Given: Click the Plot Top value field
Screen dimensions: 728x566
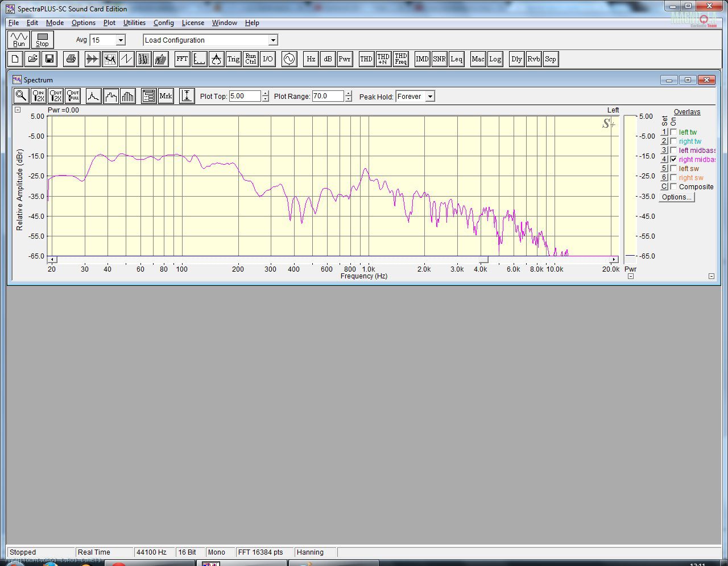Looking at the screenshot, I should [245, 97].
